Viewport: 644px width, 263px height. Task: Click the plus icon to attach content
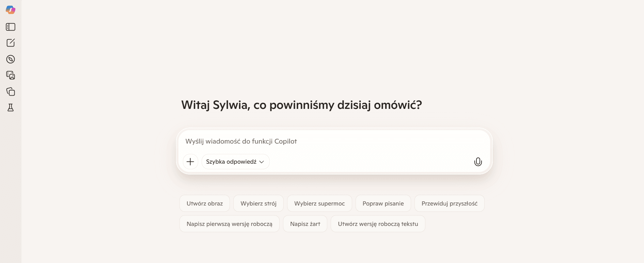point(190,162)
